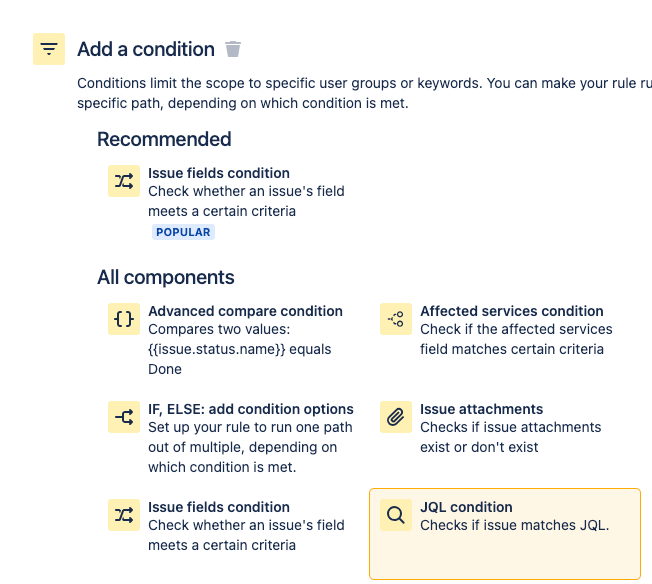Choose the IF, ELSE branching arrow icon
Viewport: 652px width, 584px height.
pyautogui.click(x=124, y=417)
